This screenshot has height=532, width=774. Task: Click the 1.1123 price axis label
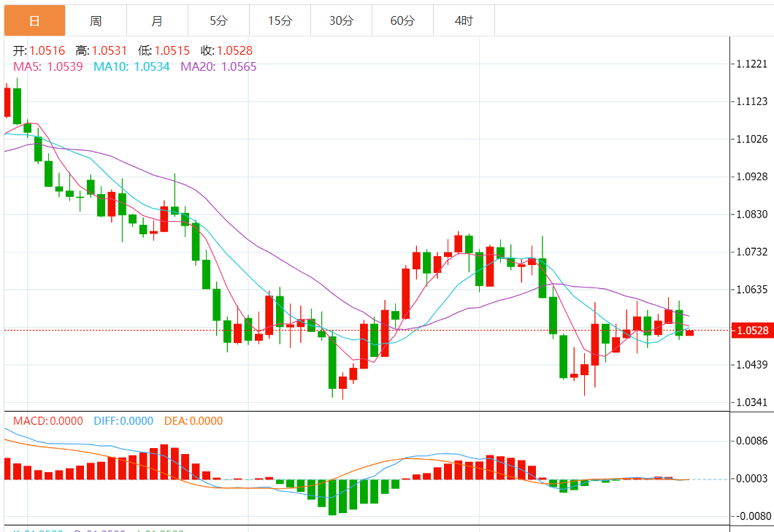(x=752, y=101)
